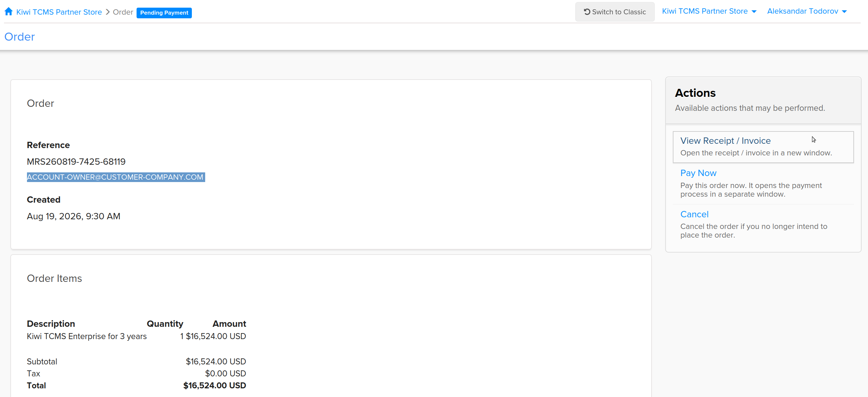Image resolution: width=868 pixels, height=397 pixels.
Task: Click the highlighted account-owner email address
Action: pos(116,177)
